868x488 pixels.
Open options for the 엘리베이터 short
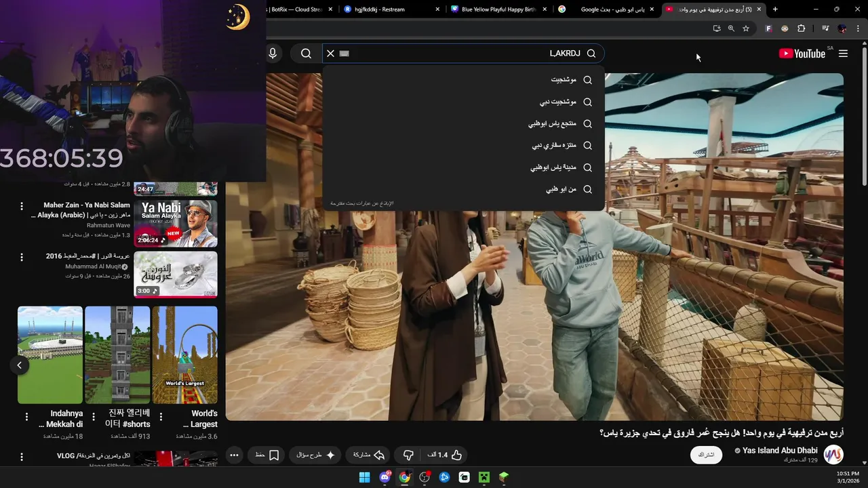point(94,417)
